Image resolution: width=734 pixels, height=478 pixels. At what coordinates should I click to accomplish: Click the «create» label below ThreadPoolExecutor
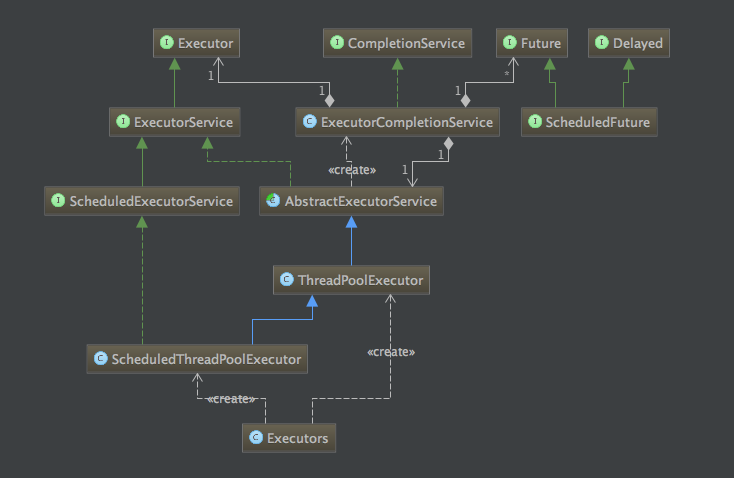coord(391,352)
